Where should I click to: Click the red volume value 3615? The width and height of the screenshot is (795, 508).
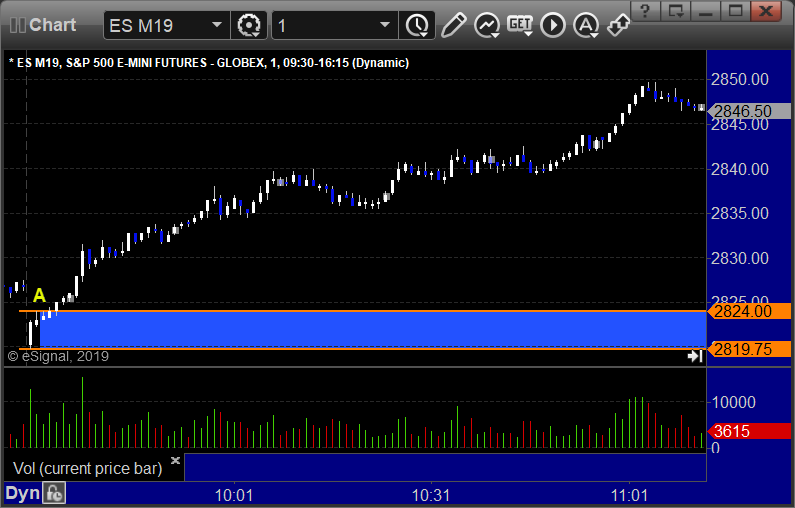click(749, 431)
